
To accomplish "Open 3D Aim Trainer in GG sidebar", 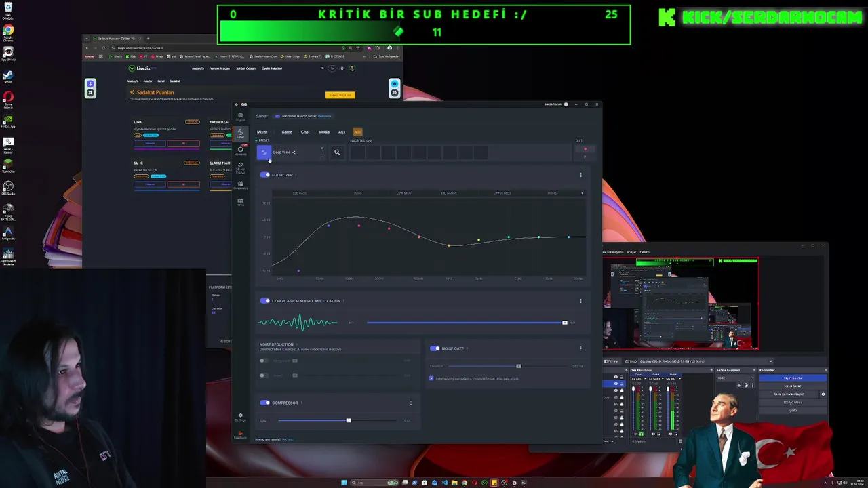I will (240, 167).
